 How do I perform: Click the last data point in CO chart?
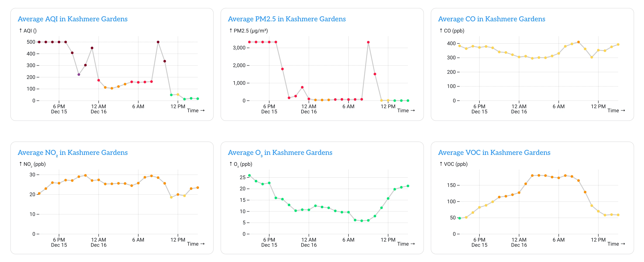[x=618, y=45]
